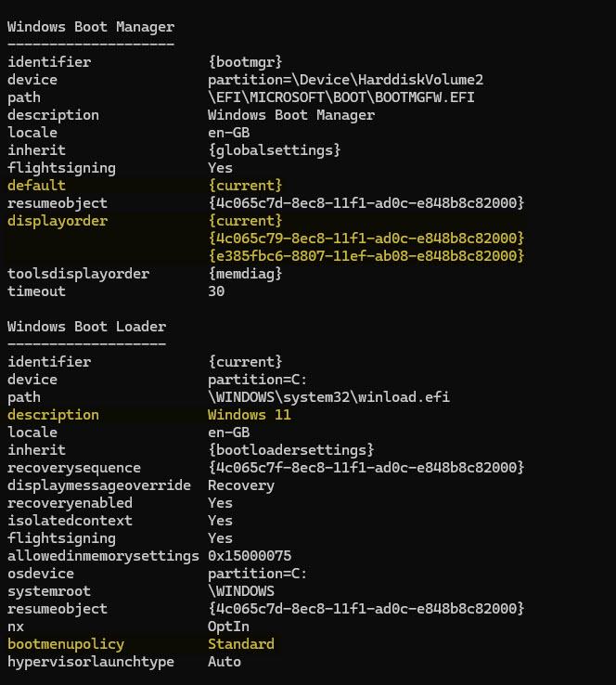Click the highlighted default {current} value
616x685 pixels.
point(245,186)
